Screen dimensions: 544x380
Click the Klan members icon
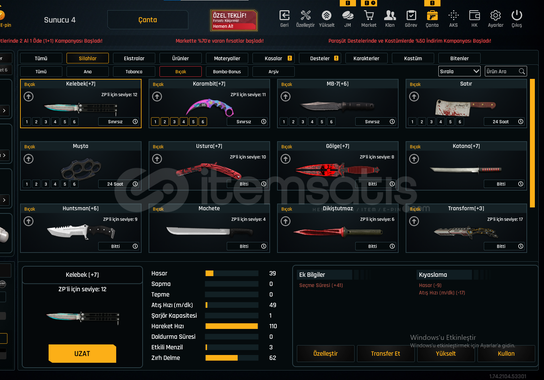pyautogui.click(x=390, y=16)
